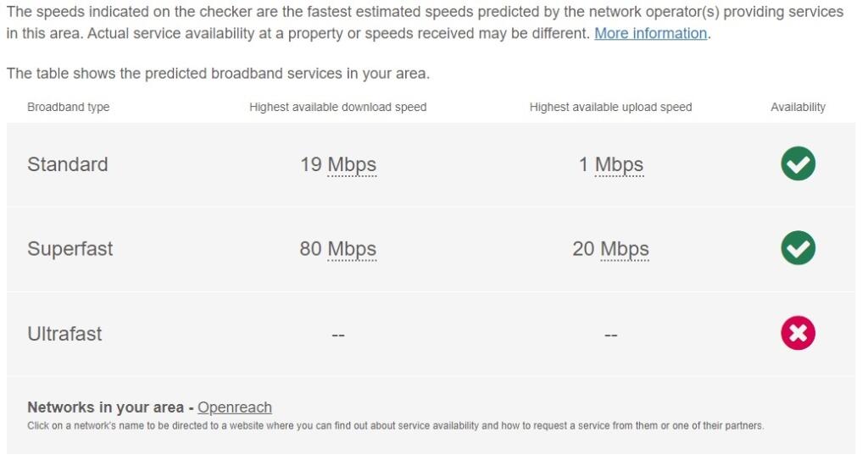Click the Ultrafast download speed dashes
The image size is (868, 460).
[x=337, y=335]
